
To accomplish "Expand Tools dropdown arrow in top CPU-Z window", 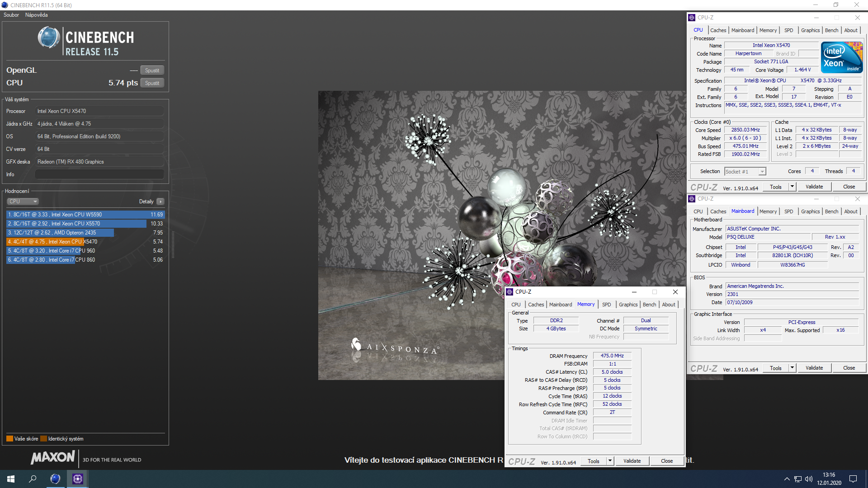I will pyautogui.click(x=792, y=187).
